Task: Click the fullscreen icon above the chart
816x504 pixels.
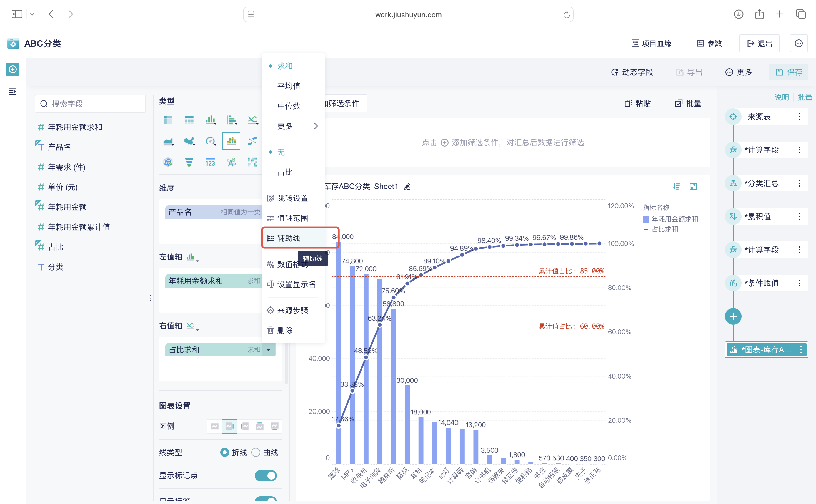Action: [x=693, y=187]
